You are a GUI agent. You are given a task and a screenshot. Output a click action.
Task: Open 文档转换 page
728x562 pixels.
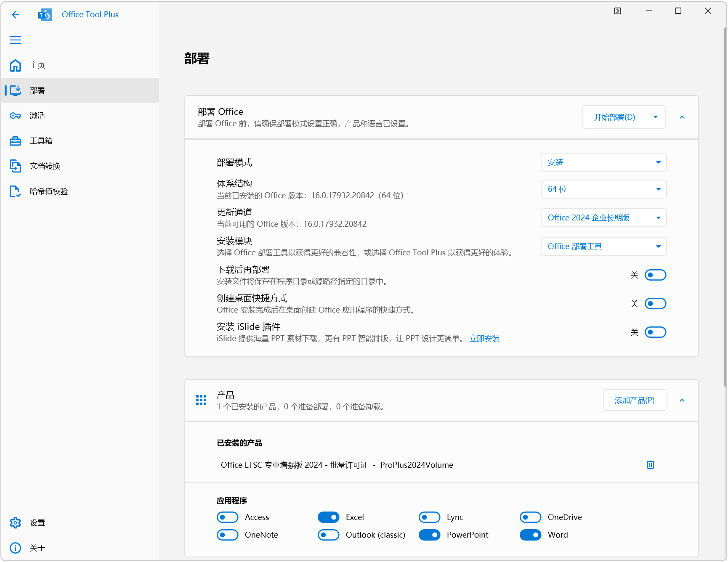tap(80, 166)
